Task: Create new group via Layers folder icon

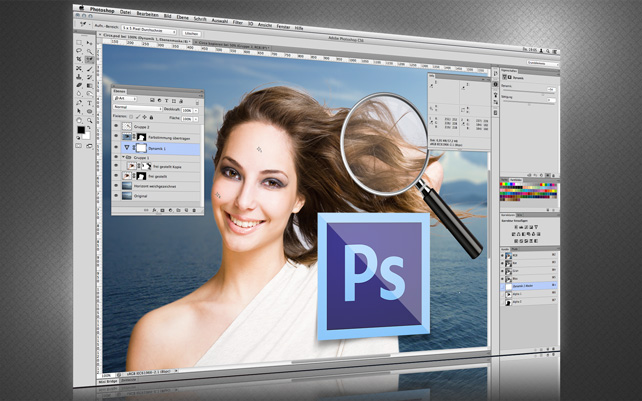Action: tap(178, 211)
